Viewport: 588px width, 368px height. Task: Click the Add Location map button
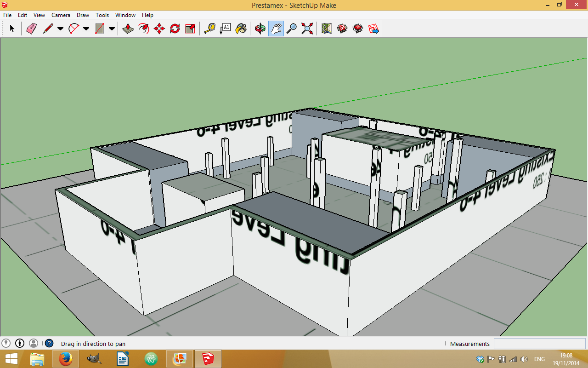point(327,29)
